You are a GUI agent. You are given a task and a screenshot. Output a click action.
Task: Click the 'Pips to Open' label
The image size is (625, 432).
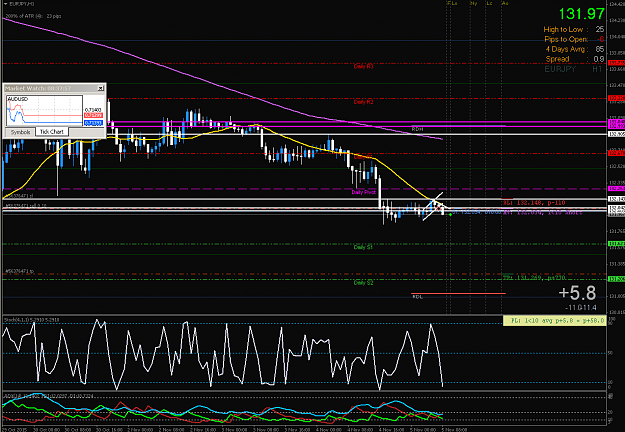(x=566, y=39)
